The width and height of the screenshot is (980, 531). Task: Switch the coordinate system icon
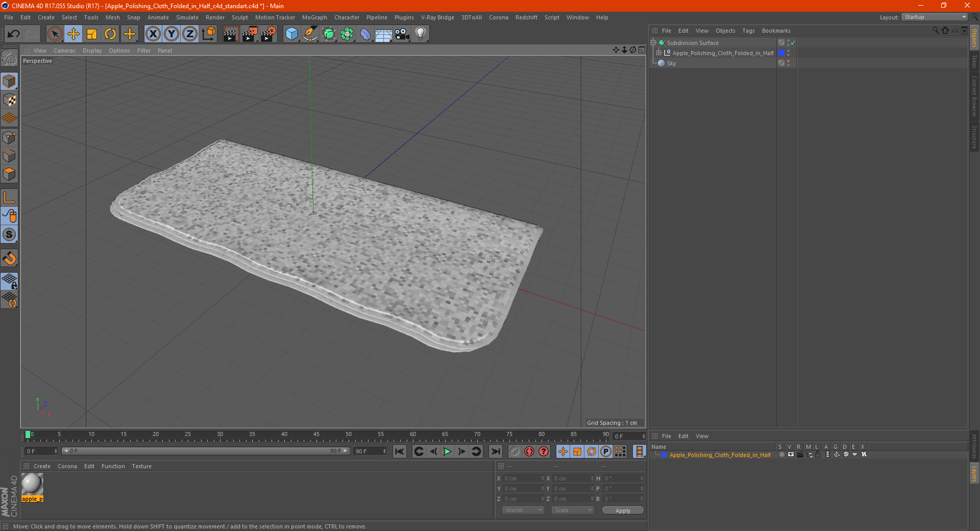pos(209,34)
